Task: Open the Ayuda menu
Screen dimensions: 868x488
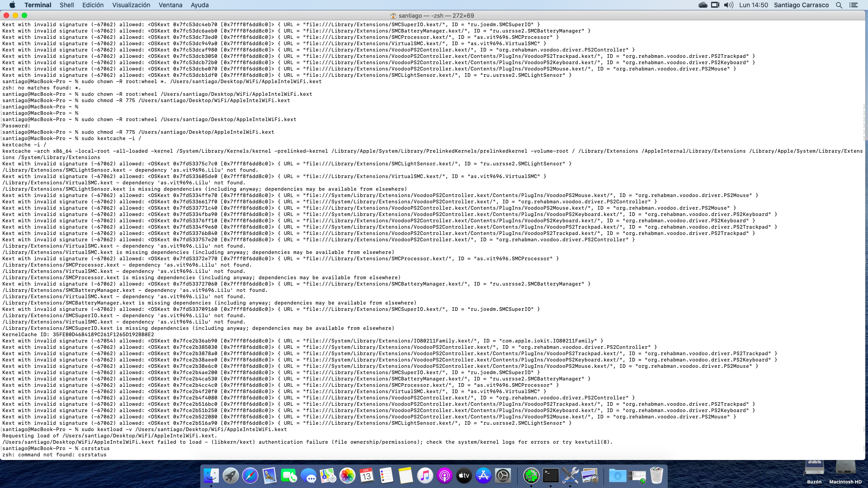Action: click(x=199, y=5)
